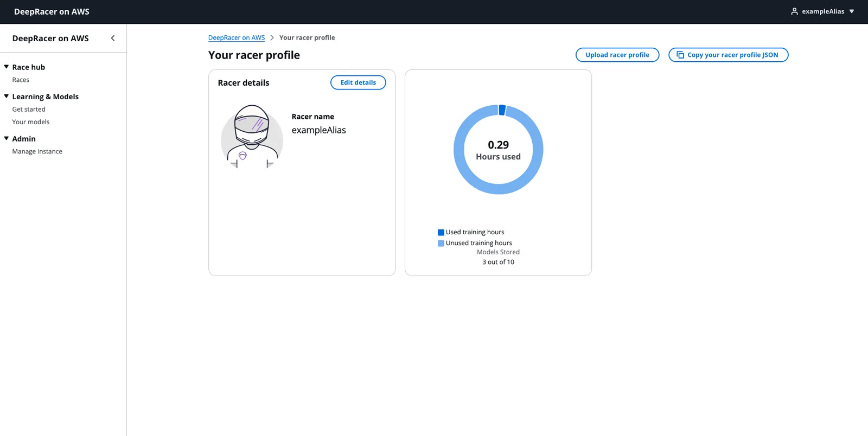Click the Used training hours legend swatch

pyautogui.click(x=441, y=232)
